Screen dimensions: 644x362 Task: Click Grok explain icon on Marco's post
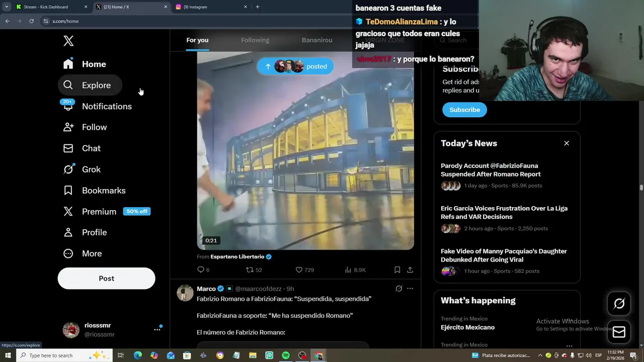[398, 289]
